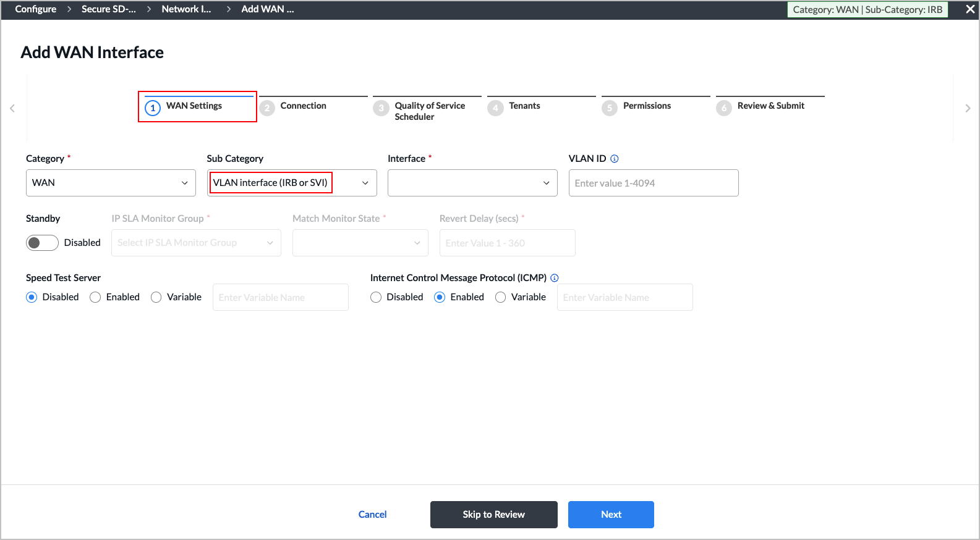980x540 pixels.
Task: Click the step 4 circle icon
Action: [495, 108]
